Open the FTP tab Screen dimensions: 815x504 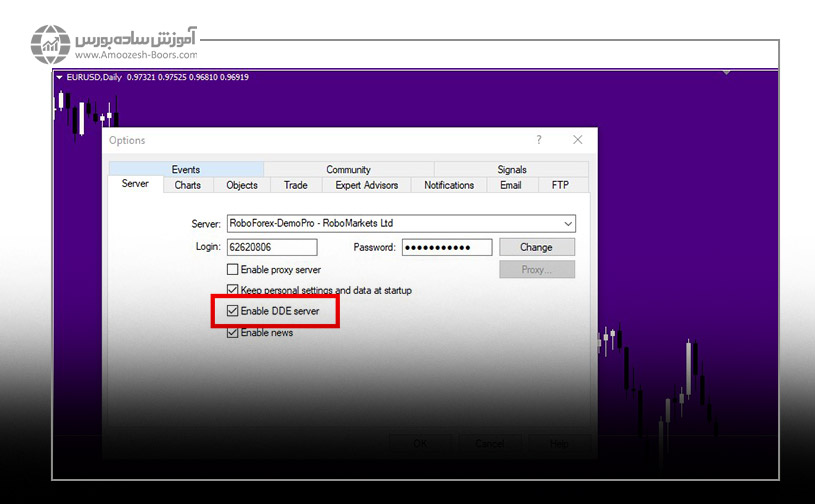(x=560, y=185)
